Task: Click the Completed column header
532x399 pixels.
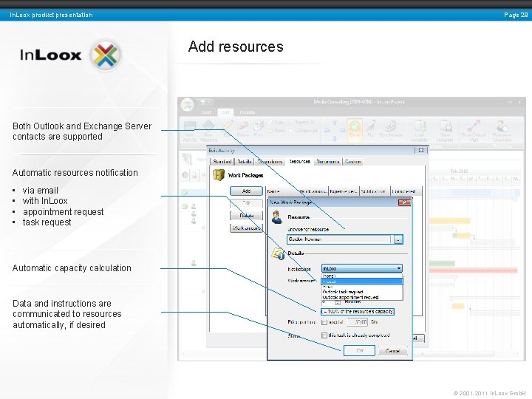Action: point(405,191)
